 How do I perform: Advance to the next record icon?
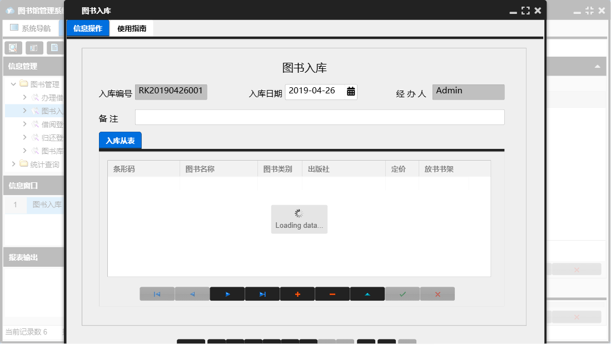tap(227, 293)
